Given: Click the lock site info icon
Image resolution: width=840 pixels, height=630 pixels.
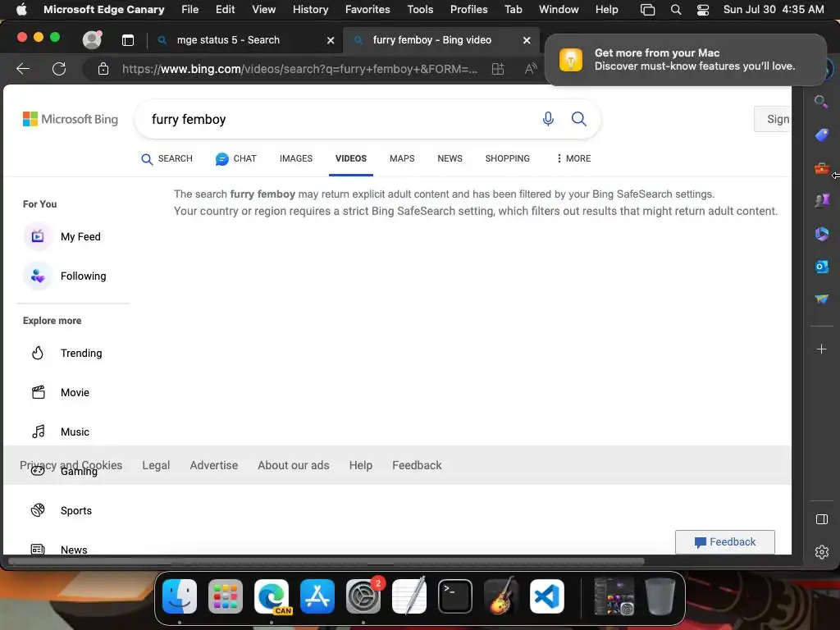Looking at the screenshot, I should pyautogui.click(x=103, y=69).
